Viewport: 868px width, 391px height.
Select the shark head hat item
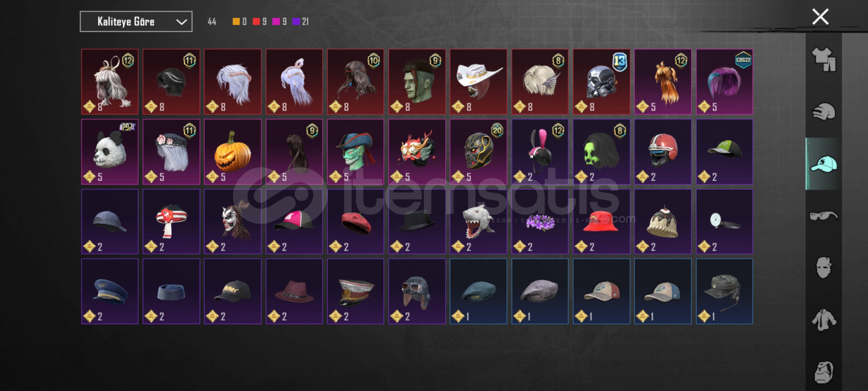click(x=478, y=222)
